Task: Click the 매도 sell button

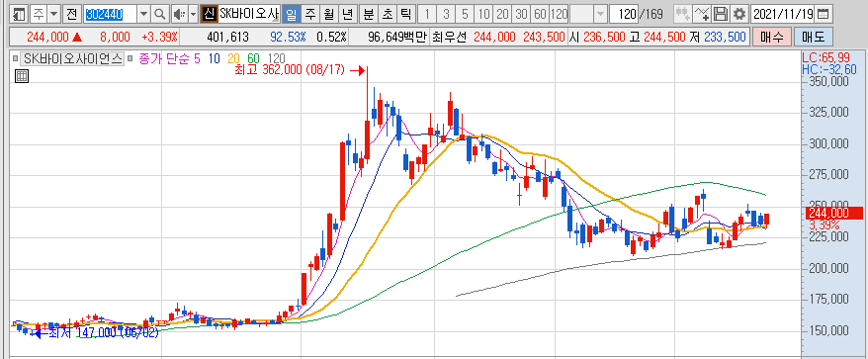Action: [813, 38]
